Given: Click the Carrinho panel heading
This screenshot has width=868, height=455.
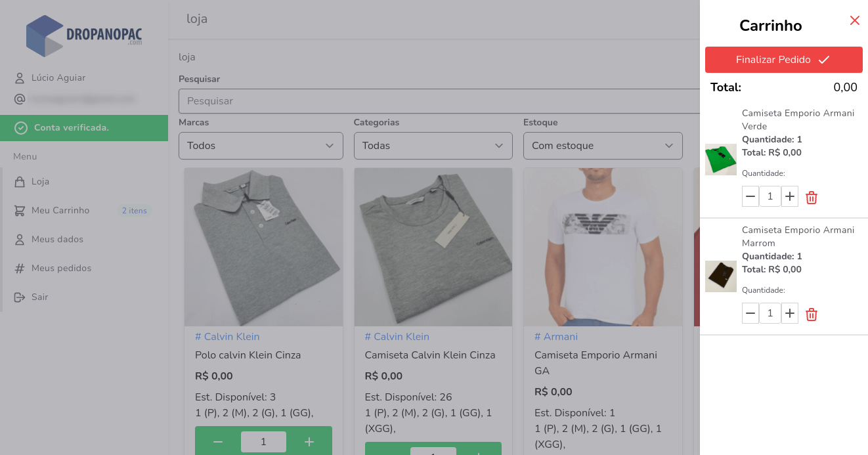Looking at the screenshot, I should coord(771,26).
